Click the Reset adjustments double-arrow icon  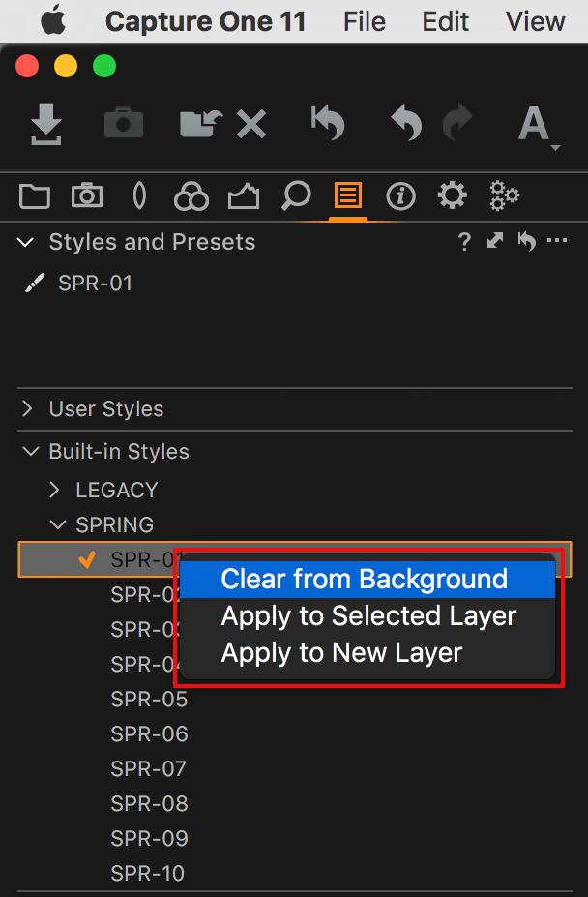pyautogui.click(x=328, y=123)
